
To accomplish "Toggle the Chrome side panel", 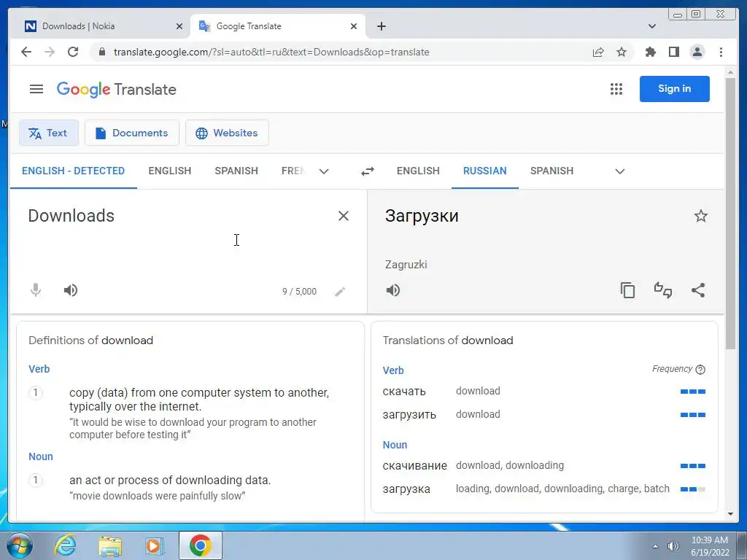I will click(673, 52).
